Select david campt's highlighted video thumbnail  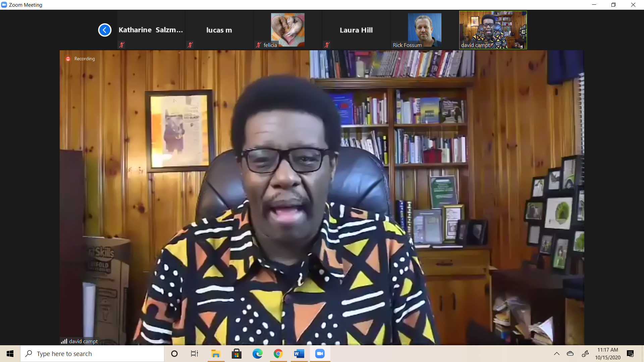pos(493,29)
